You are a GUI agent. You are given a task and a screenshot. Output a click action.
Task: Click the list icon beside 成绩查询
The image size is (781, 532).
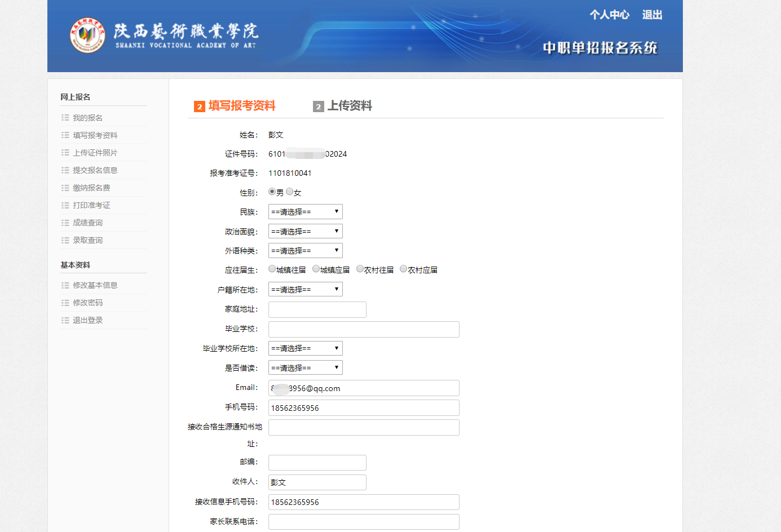pos(65,223)
